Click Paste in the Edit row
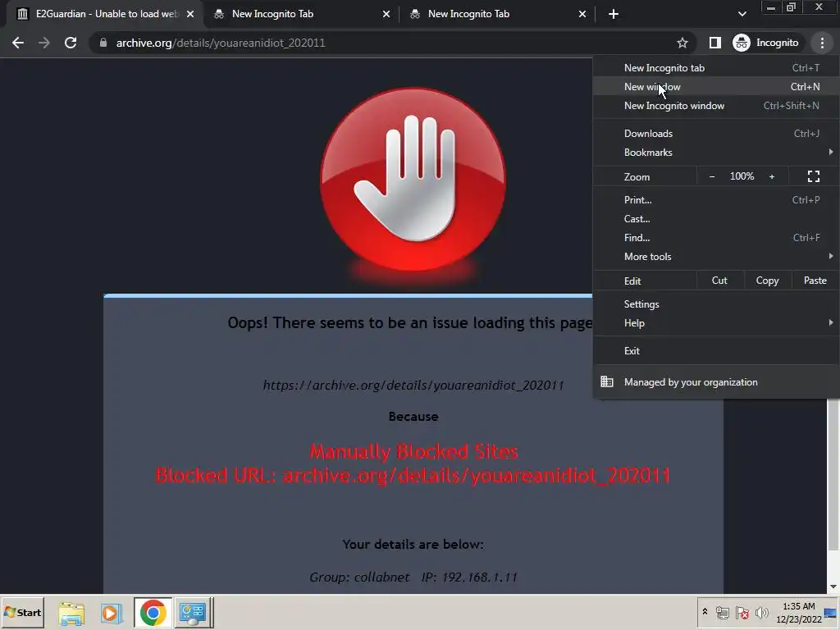Screen dimensions: 840x630 pos(815,281)
